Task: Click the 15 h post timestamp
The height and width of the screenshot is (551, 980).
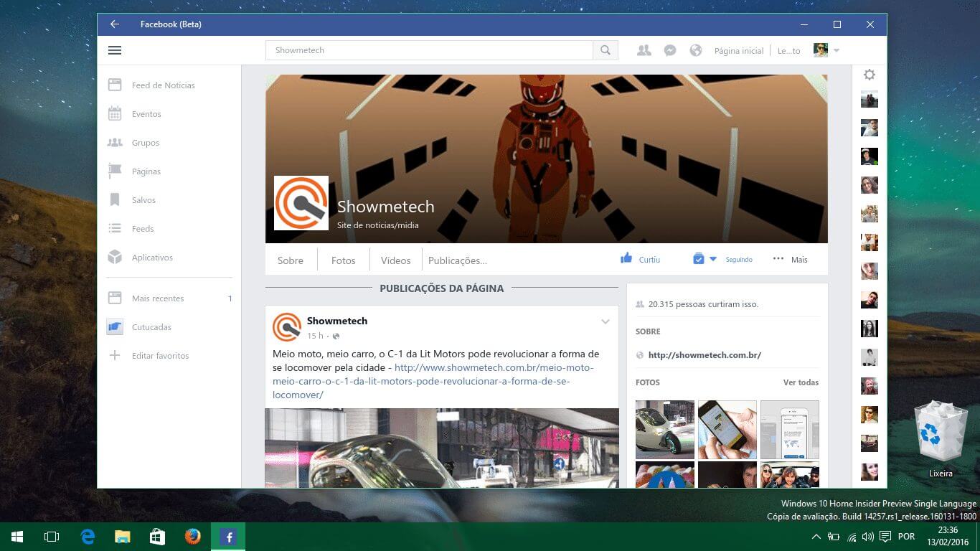Action: 315,336
